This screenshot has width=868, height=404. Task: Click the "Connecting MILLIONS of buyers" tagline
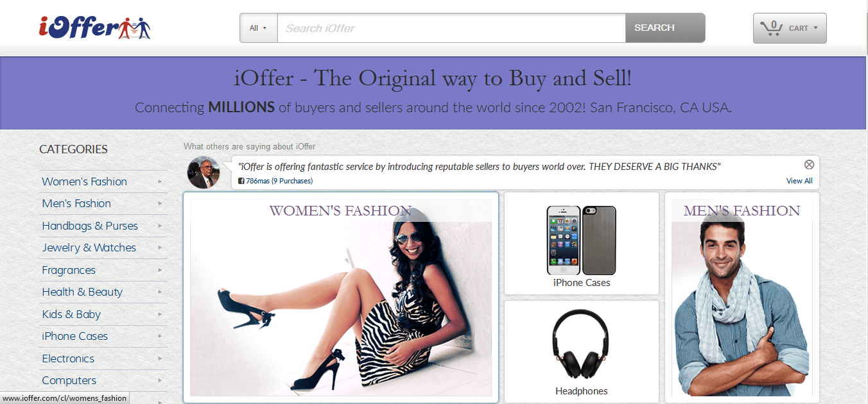coord(433,107)
